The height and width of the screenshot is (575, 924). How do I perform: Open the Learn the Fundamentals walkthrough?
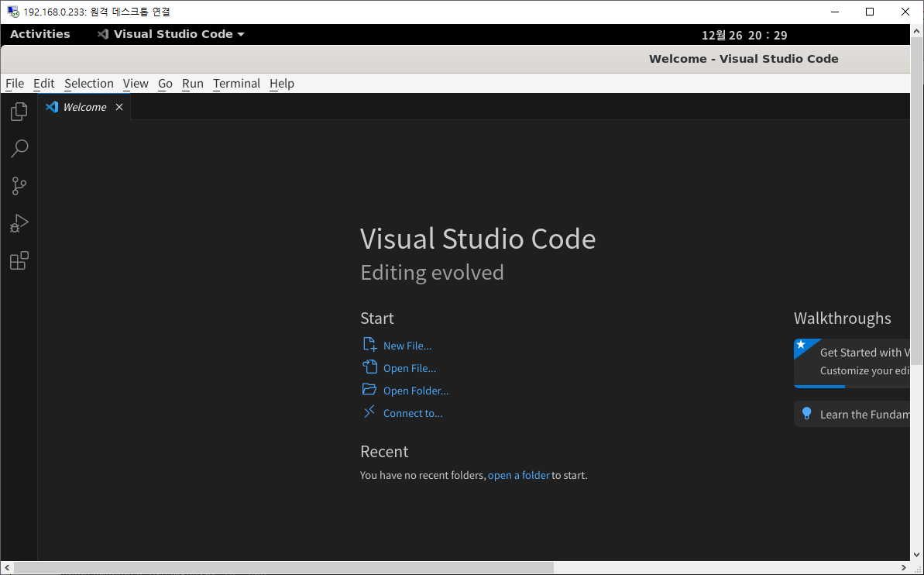pyautogui.click(x=852, y=414)
